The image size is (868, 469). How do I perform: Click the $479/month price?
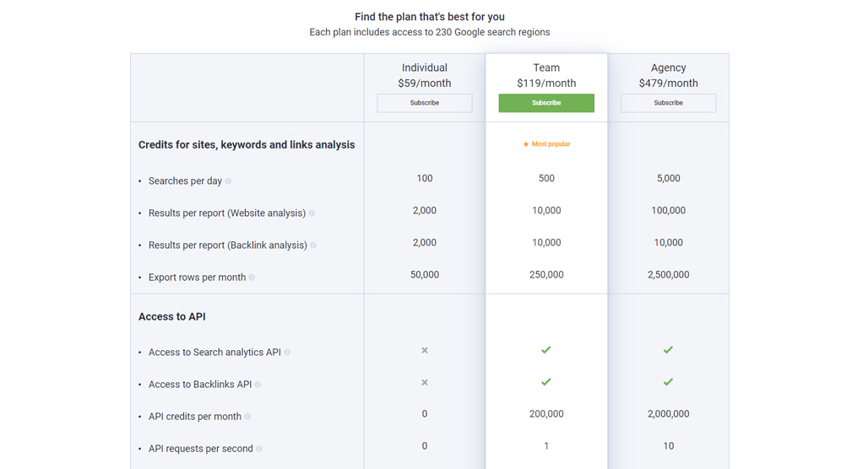[x=668, y=83]
